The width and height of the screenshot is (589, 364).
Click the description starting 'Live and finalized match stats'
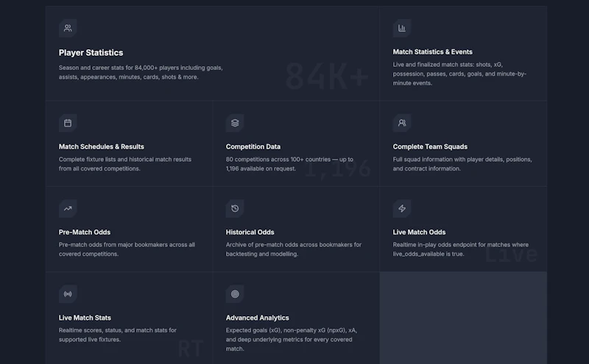(x=459, y=74)
